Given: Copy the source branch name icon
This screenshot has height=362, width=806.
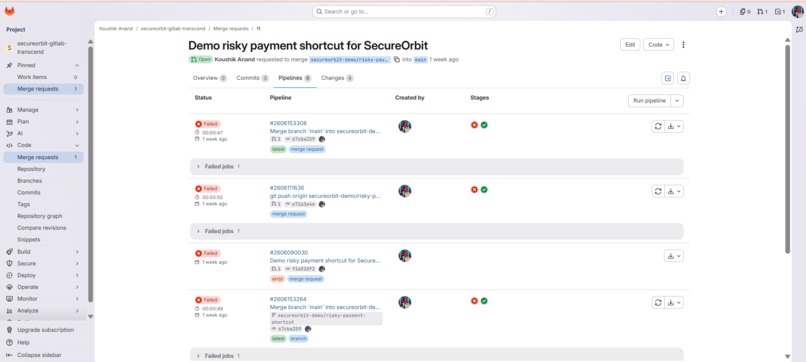Looking at the screenshot, I should [x=397, y=60].
